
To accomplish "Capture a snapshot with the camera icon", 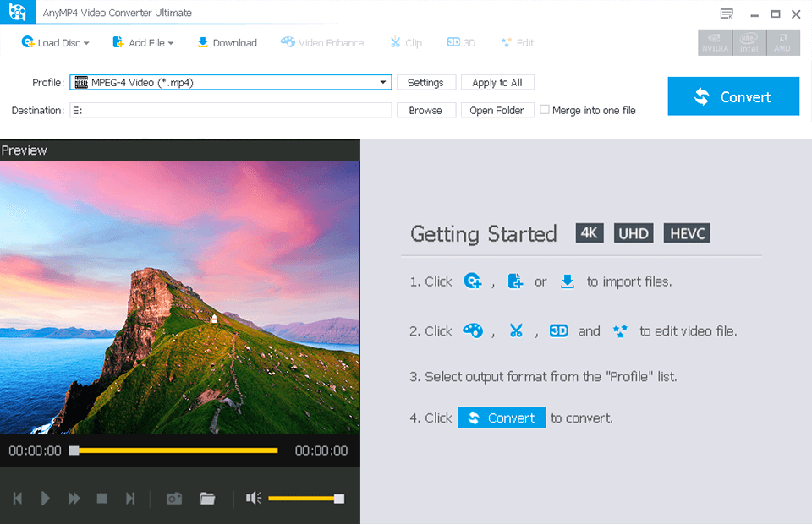I will click(173, 499).
